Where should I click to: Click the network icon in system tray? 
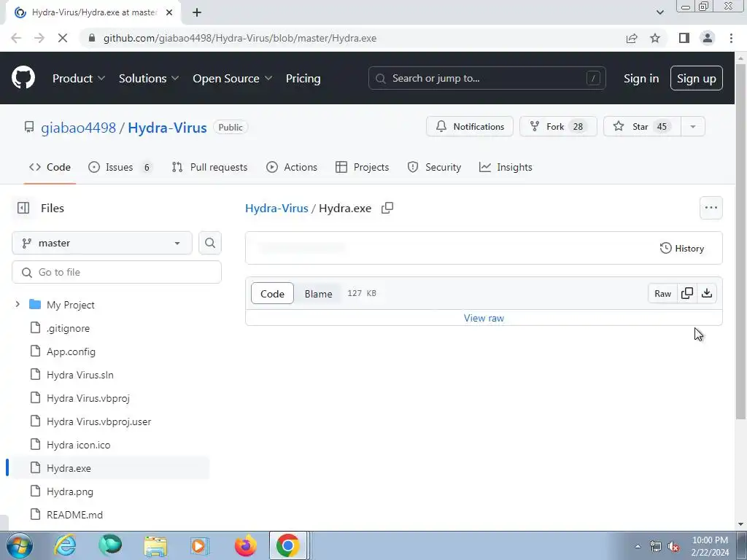(x=656, y=546)
